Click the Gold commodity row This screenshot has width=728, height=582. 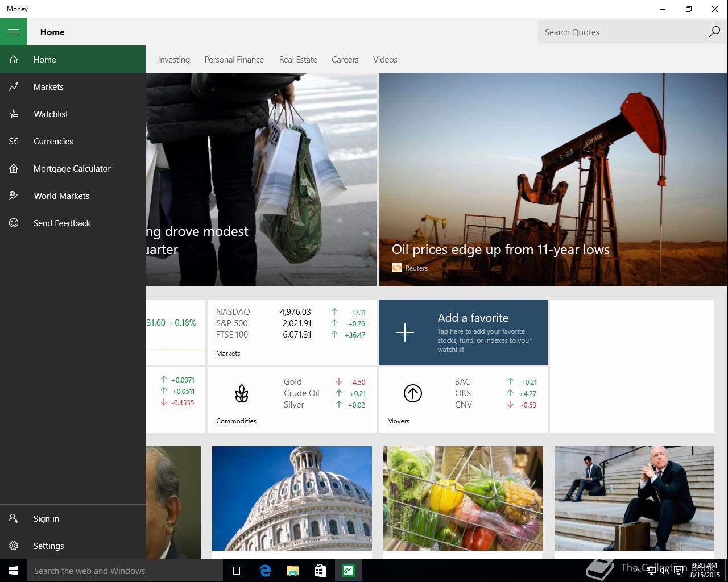[325, 382]
